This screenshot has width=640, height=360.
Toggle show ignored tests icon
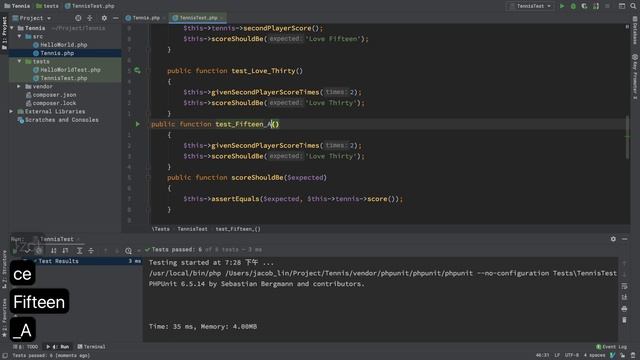pyautogui.click(x=39, y=250)
